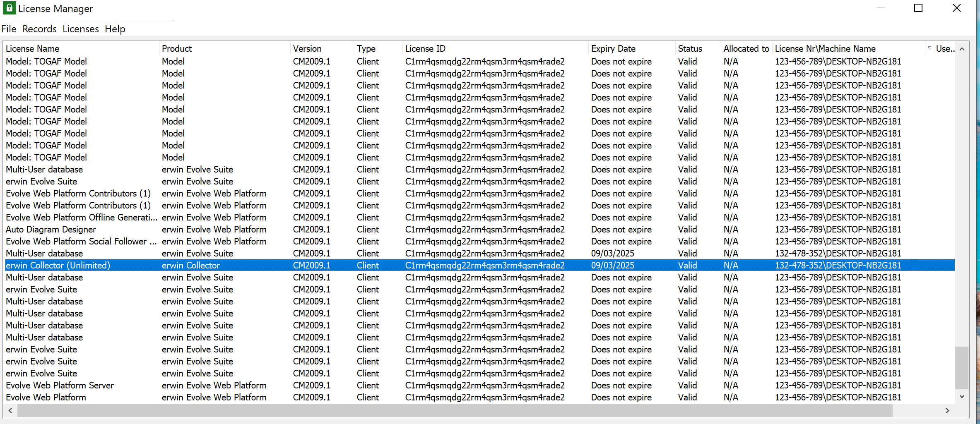980x424 pixels.
Task: Click License ID in Auto Diagram Designer row
Action: [485, 229]
